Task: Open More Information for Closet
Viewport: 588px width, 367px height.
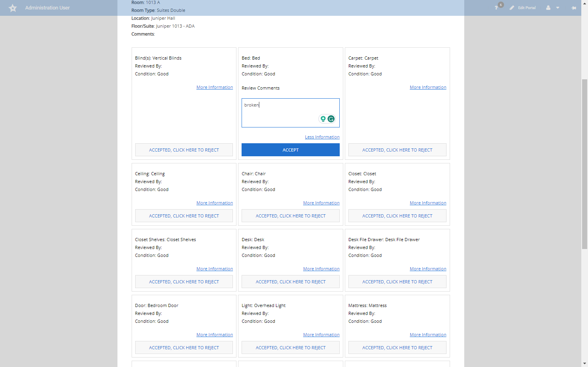Action: 428,203
